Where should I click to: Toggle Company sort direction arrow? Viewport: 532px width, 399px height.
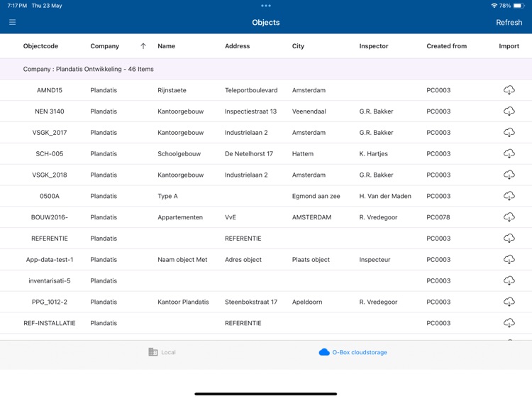pos(143,46)
